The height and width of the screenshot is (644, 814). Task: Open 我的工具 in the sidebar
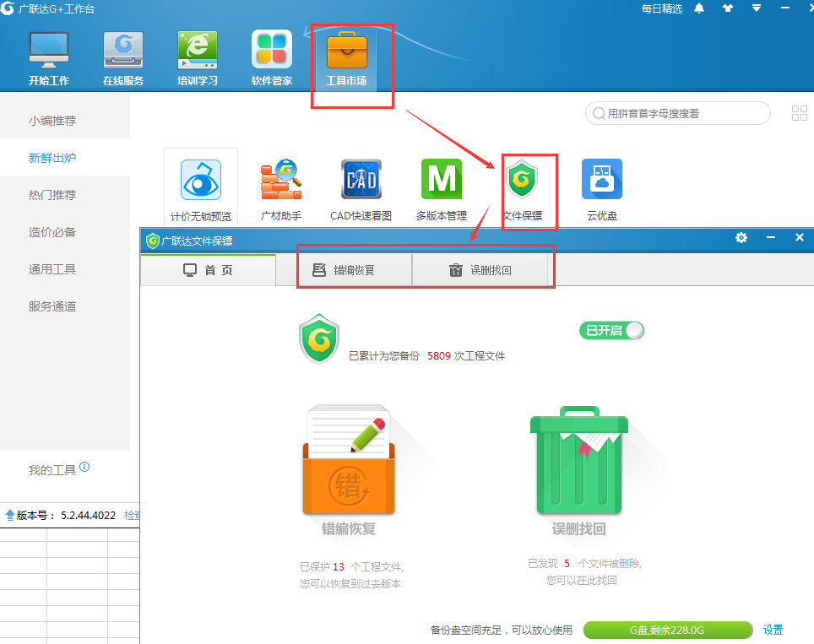[x=52, y=470]
